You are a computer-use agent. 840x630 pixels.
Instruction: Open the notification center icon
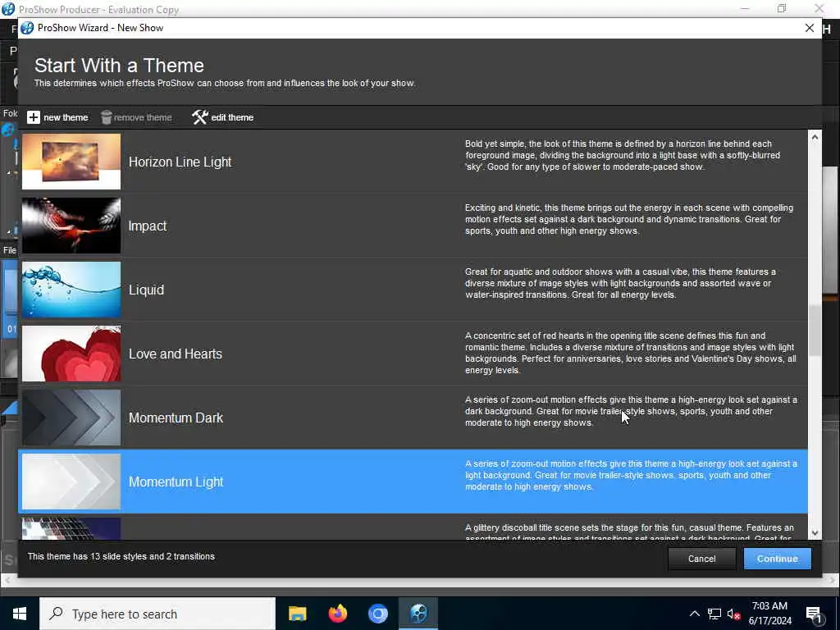815,614
